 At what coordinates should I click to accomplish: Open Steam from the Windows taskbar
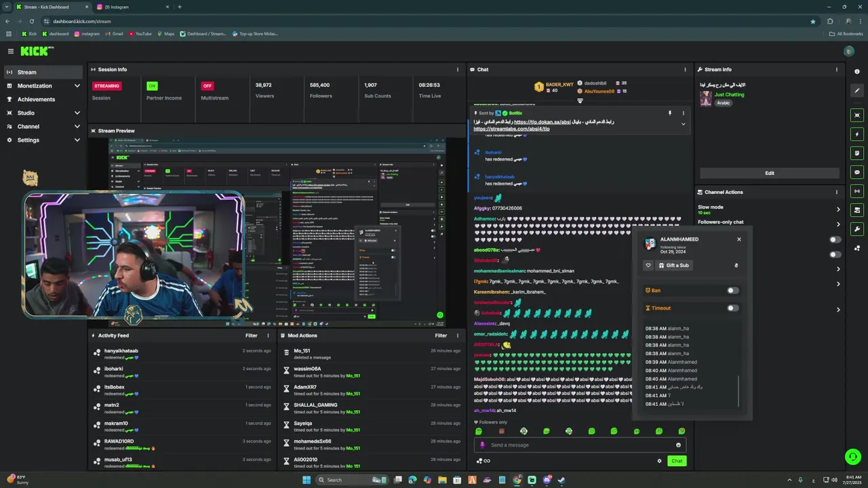click(x=561, y=480)
